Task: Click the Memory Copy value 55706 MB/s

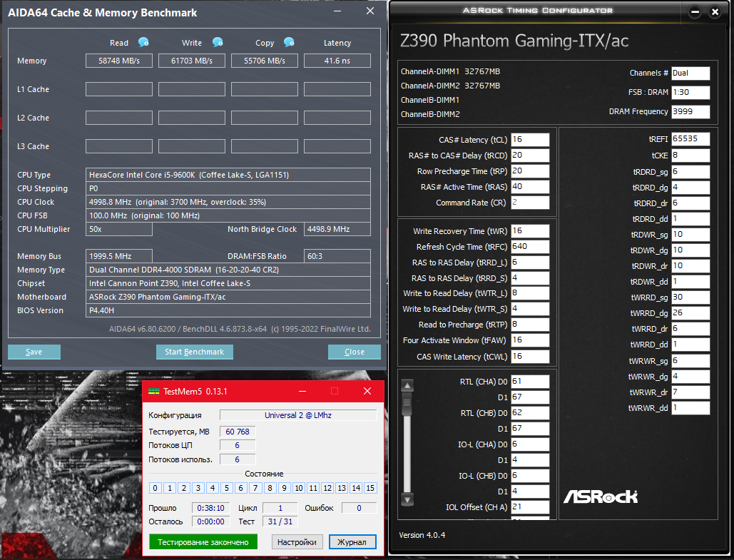Action: (x=265, y=61)
